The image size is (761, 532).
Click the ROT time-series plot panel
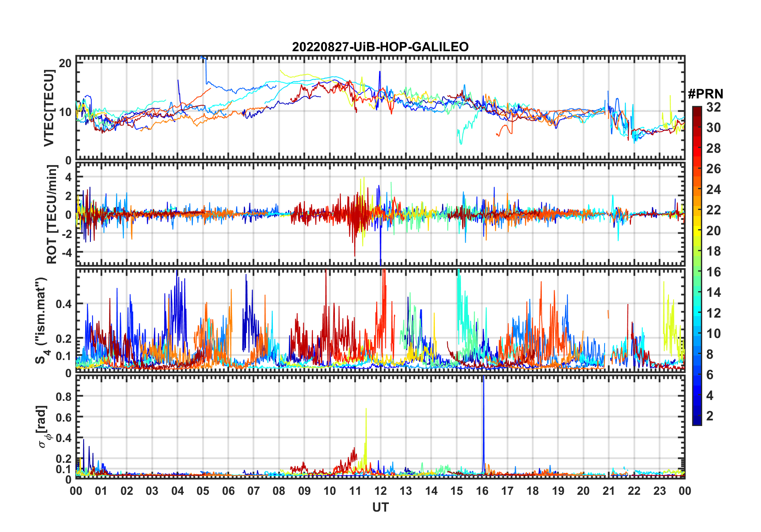pos(380,214)
